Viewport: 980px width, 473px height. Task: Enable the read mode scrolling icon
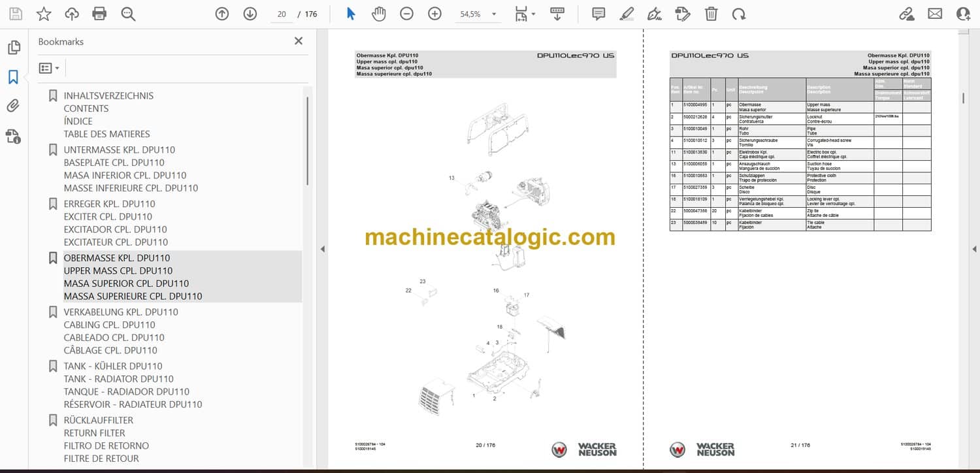pos(557,14)
